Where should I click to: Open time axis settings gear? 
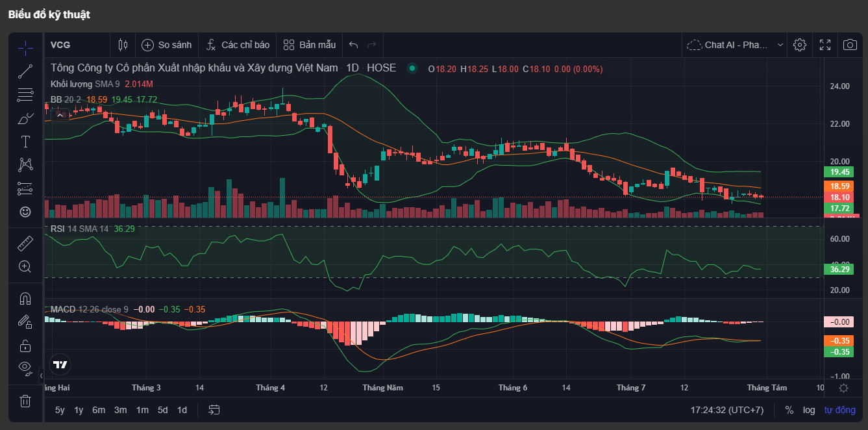(x=843, y=388)
